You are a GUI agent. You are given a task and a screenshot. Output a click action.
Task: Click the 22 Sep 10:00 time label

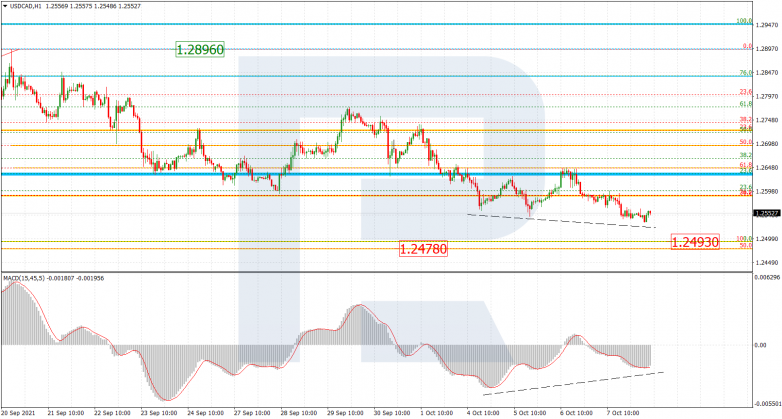click(110, 414)
